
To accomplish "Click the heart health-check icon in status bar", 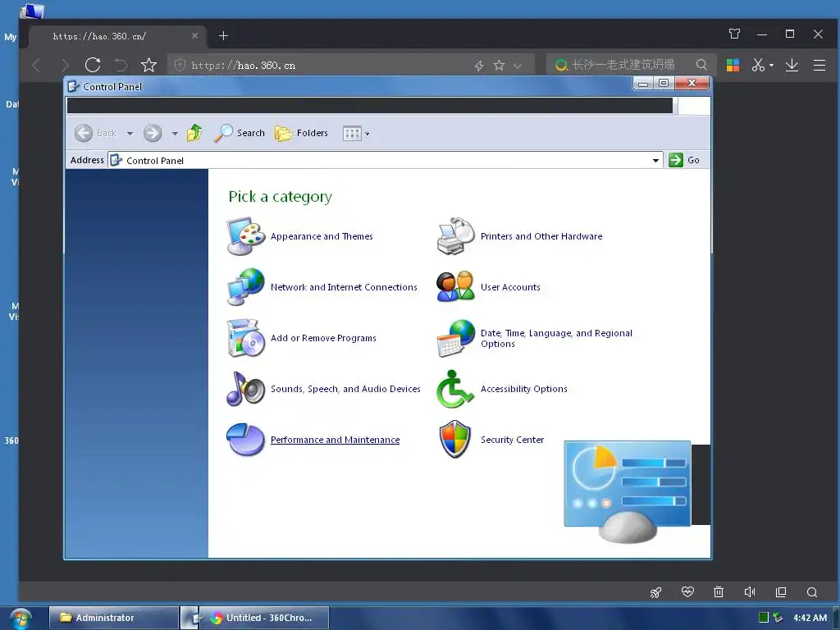I will (687, 592).
